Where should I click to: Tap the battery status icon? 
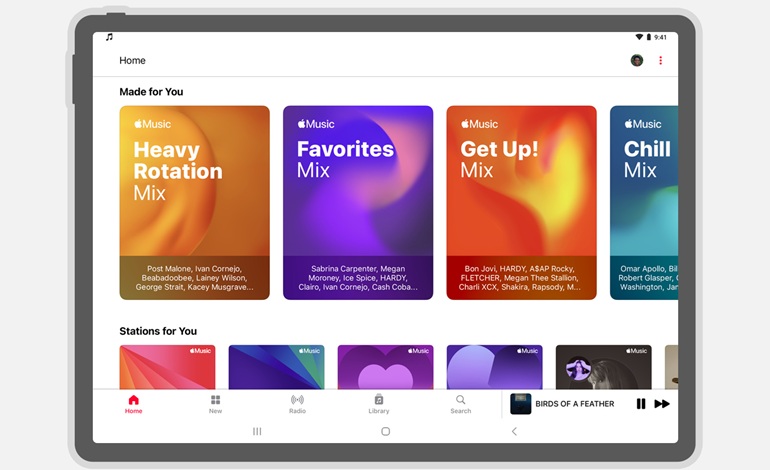(648, 37)
